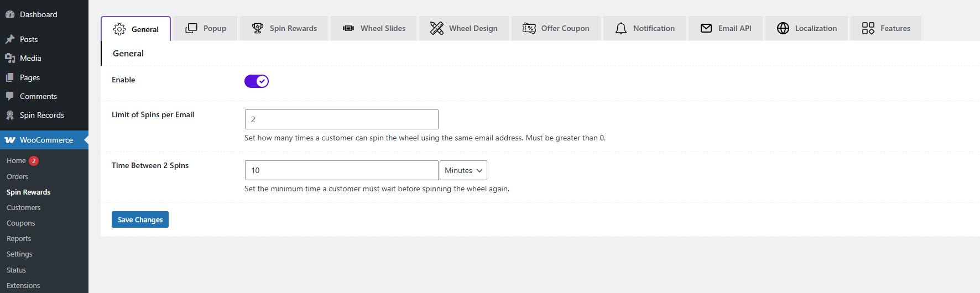
Task: Open the Media menu item
Action: pyautogui.click(x=44, y=58)
